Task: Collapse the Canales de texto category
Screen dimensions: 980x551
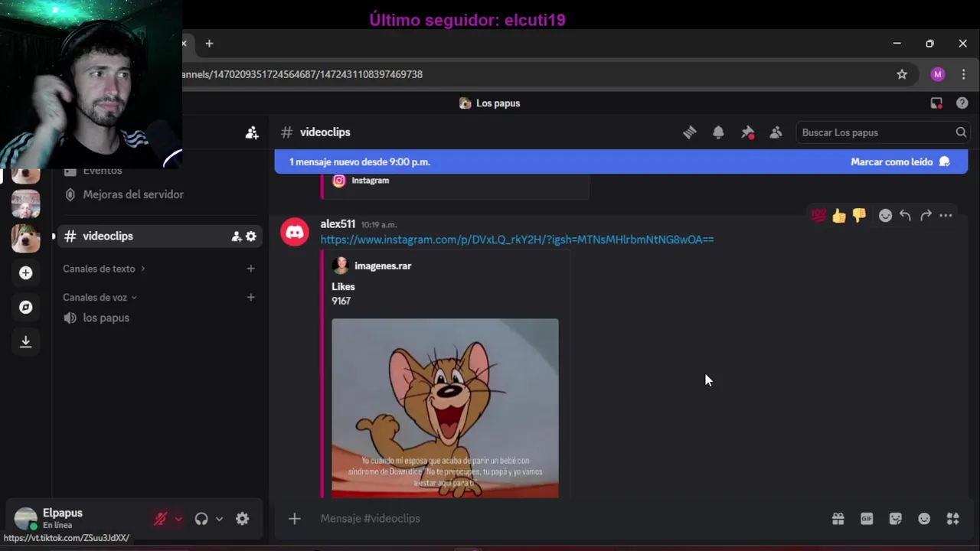Action: (104, 269)
